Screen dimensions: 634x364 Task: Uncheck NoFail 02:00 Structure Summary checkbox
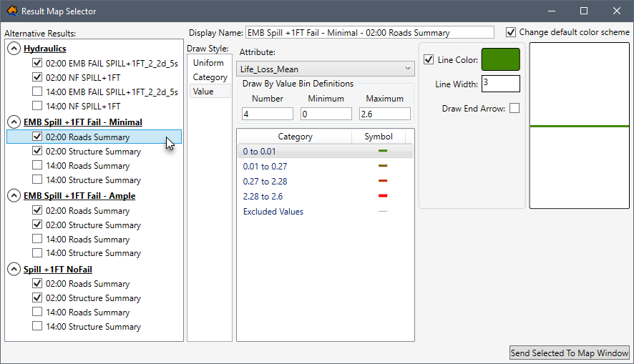tap(36, 297)
